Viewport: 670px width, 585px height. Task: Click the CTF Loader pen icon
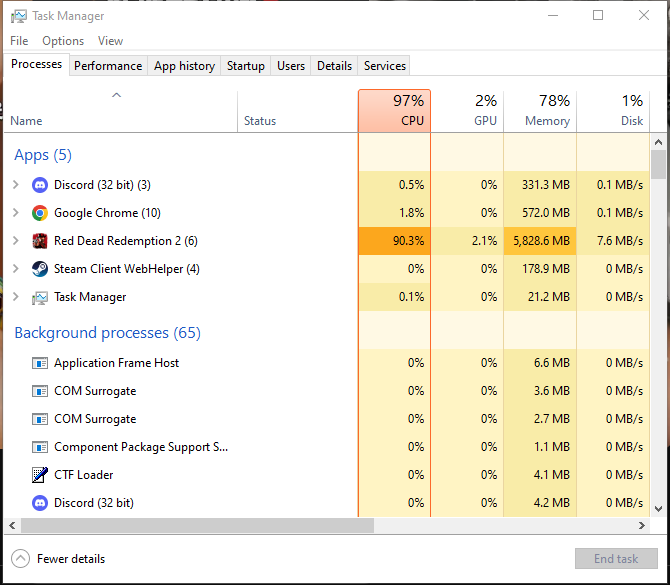(x=40, y=475)
